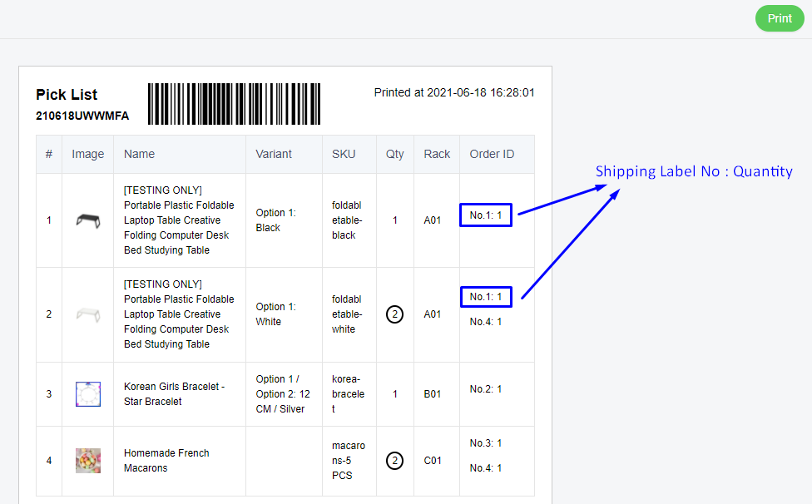The image size is (812, 504).
Task: Click the boxed No.1: 1 in row two
Action: [486, 297]
